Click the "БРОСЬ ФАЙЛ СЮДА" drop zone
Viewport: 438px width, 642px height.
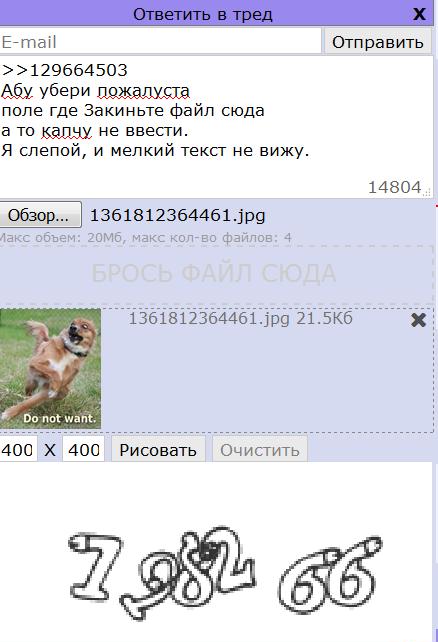coord(216,274)
